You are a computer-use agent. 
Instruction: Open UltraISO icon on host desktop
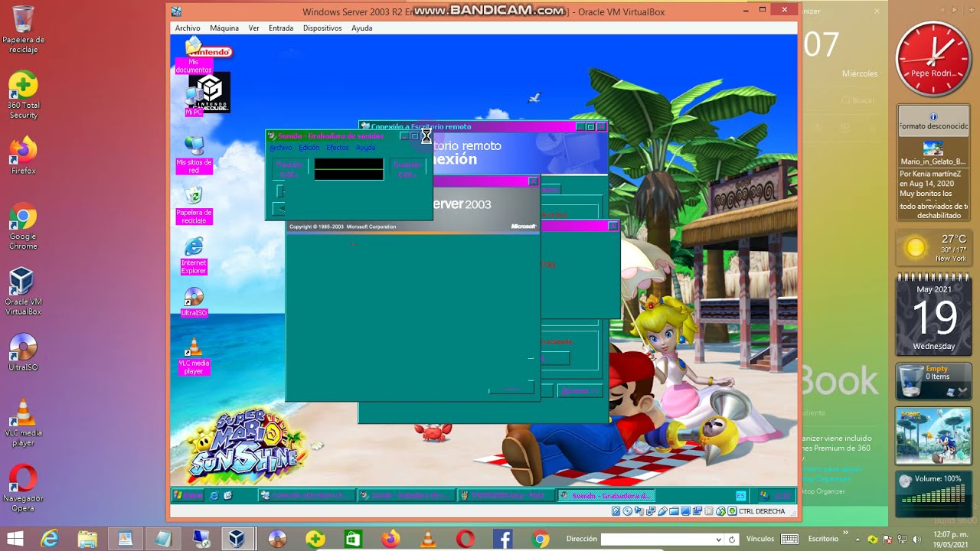click(24, 352)
